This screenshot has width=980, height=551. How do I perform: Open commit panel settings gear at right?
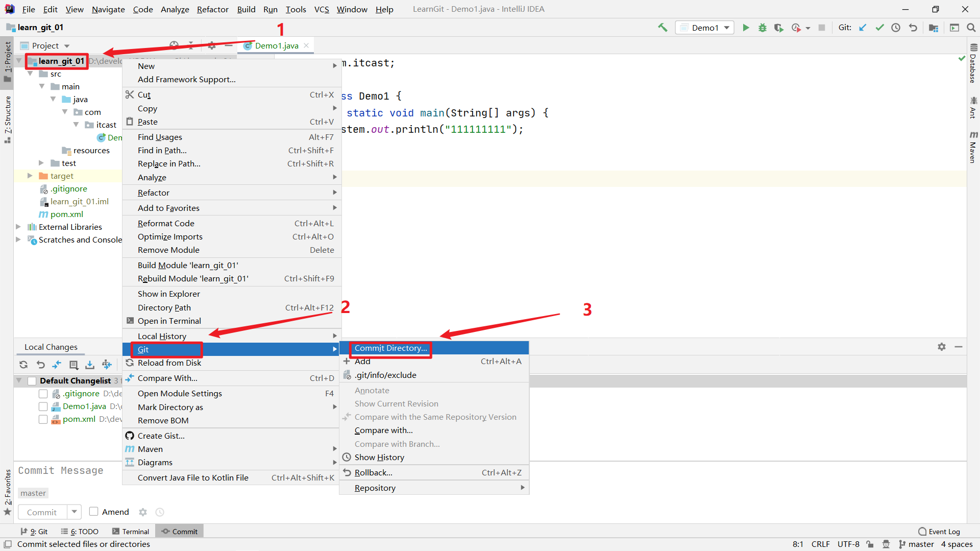pos(942,347)
